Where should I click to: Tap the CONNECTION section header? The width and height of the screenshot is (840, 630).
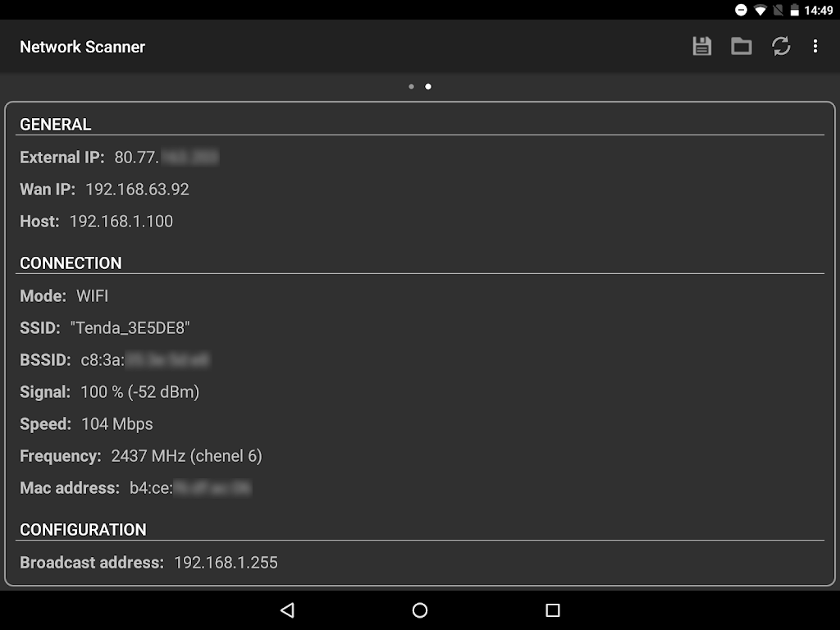[x=71, y=262]
